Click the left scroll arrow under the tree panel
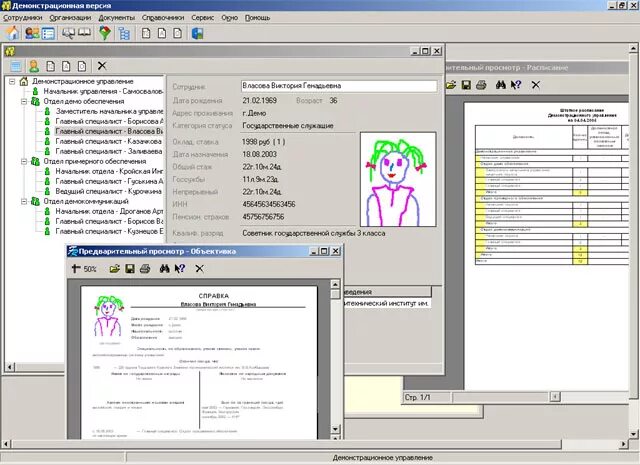 pyautogui.click(x=10, y=367)
